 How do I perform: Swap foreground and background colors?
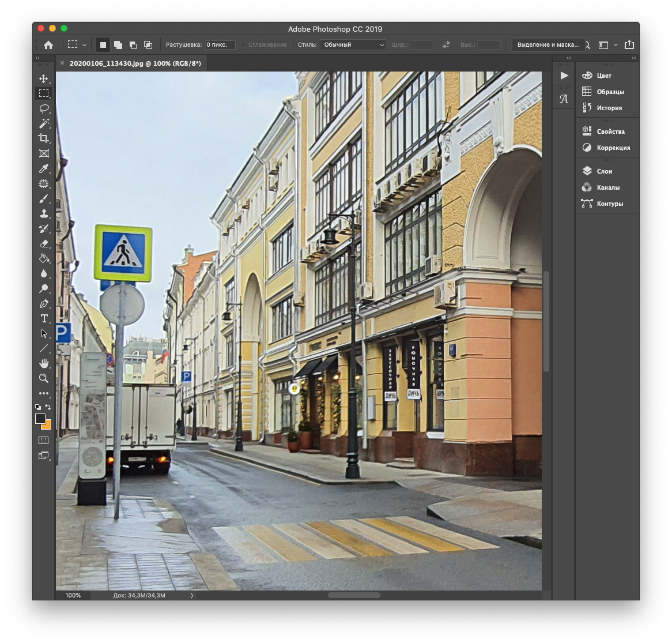point(48,407)
